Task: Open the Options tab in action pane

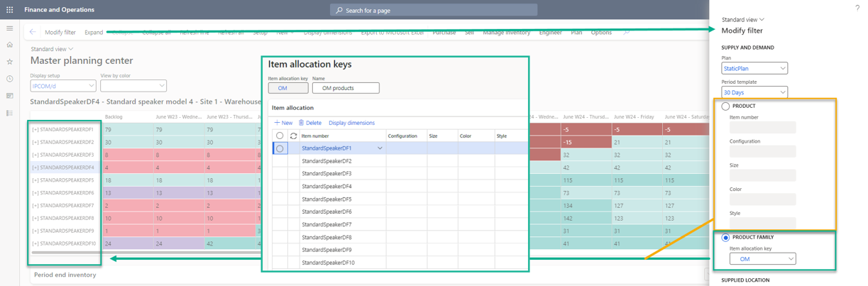Action: pyautogui.click(x=601, y=33)
